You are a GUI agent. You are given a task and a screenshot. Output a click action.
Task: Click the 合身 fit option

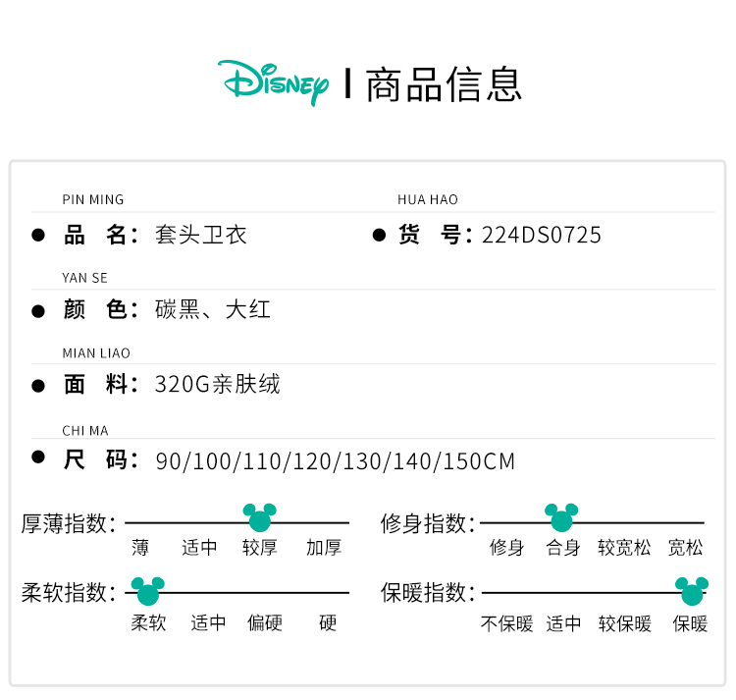click(563, 548)
